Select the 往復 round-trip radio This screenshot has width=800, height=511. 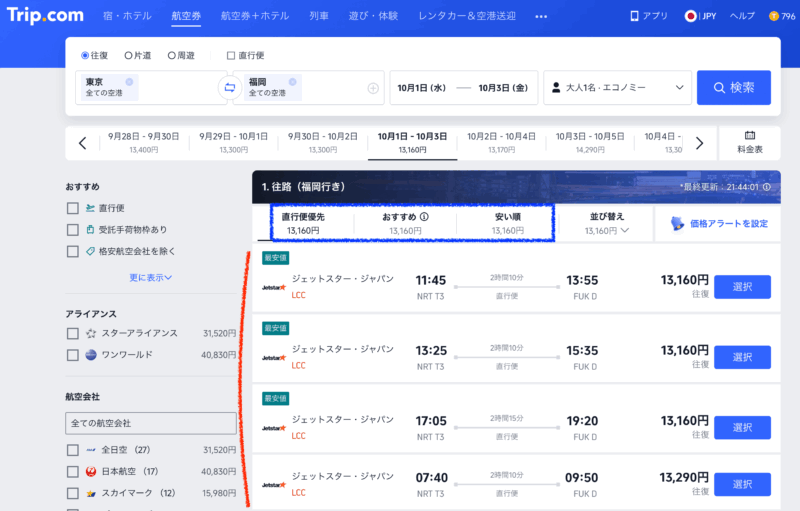click(85, 55)
